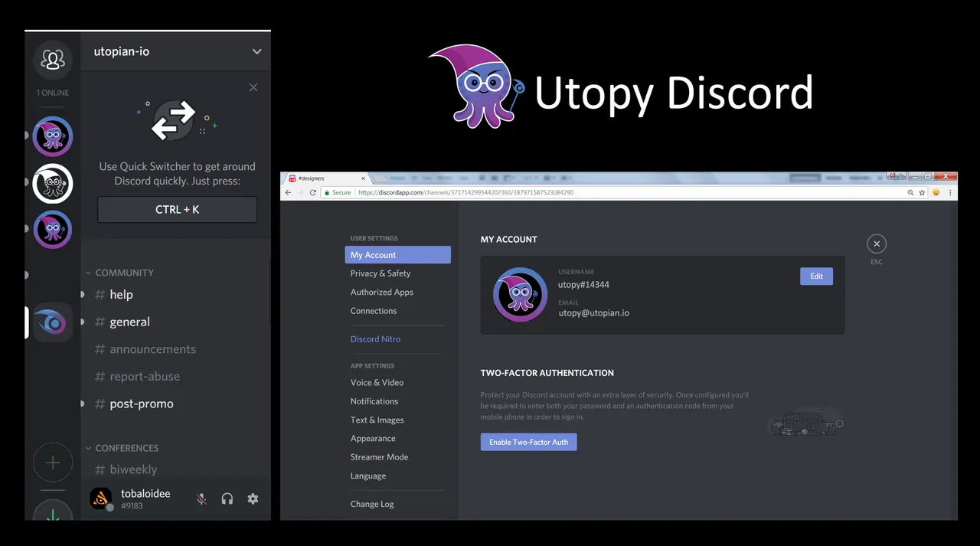
Task: Open User Settings gear icon next to headphones
Action: (x=253, y=499)
